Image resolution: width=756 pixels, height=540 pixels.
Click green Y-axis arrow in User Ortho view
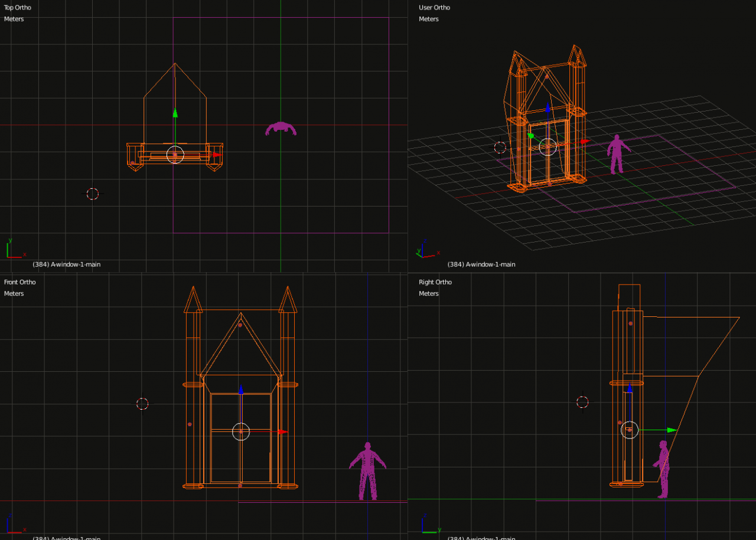coord(530,136)
